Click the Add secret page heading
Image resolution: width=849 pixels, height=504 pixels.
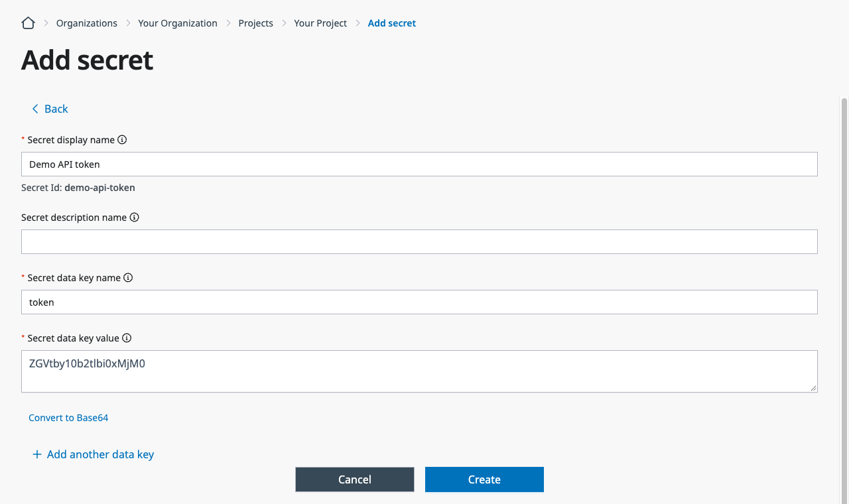pyautogui.click(x=88, y=60)
